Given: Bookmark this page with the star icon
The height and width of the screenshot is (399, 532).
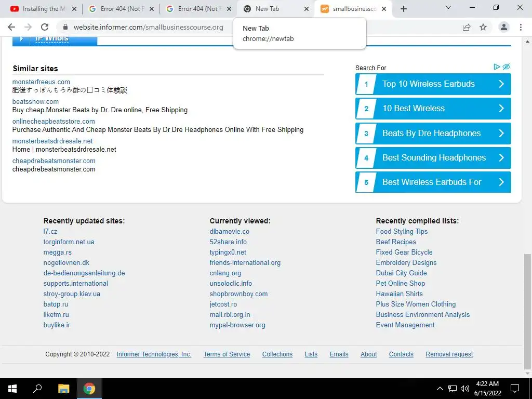Looking at the screenshot, I should 483,27.
